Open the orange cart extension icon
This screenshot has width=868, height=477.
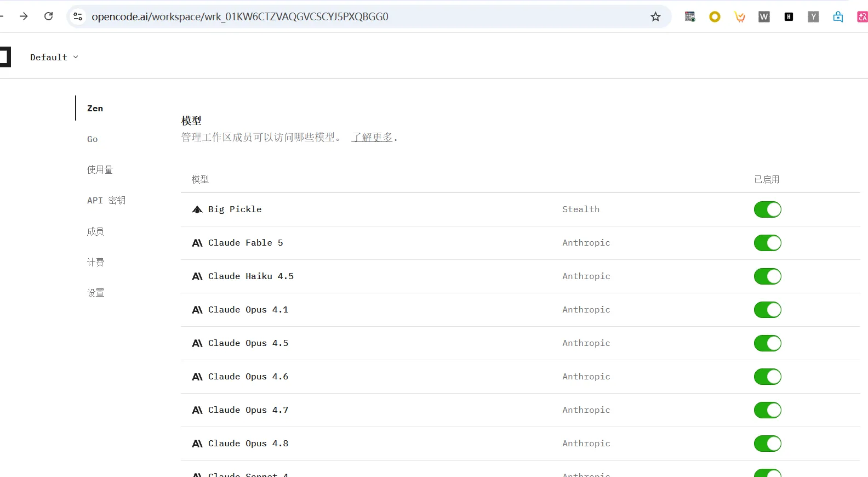pos(740,17)
